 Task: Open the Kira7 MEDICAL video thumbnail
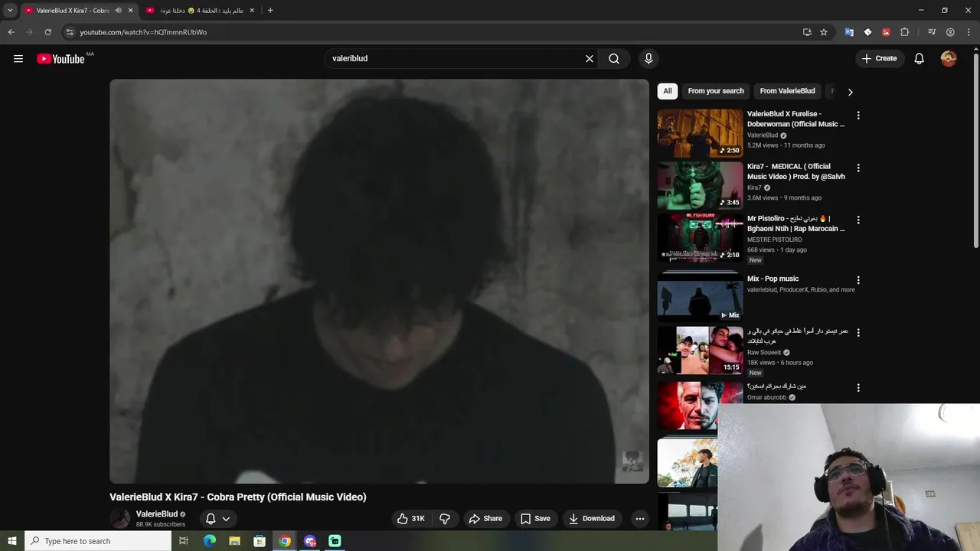pyautogui.click(x=700, y=185)
